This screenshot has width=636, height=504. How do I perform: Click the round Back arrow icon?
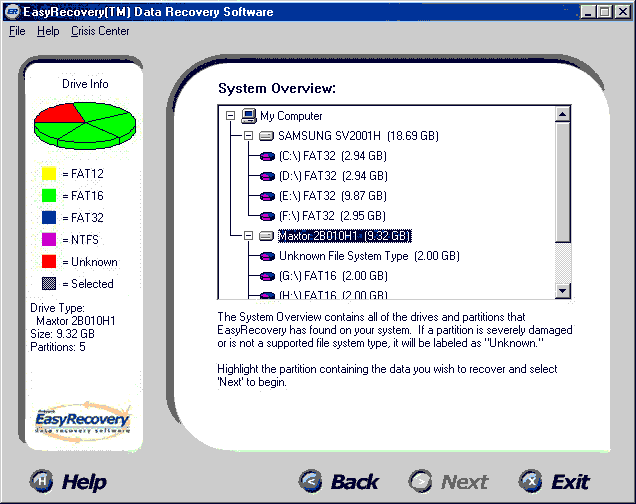click(x=311, y=481)
